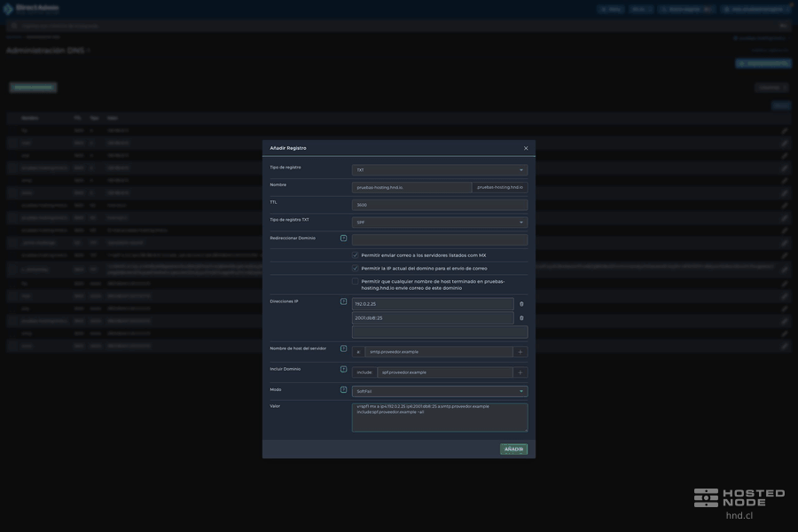Open the Tipo de registro TXT dropdown
This screenshot has height=532, width=798.
coord(440,223)
